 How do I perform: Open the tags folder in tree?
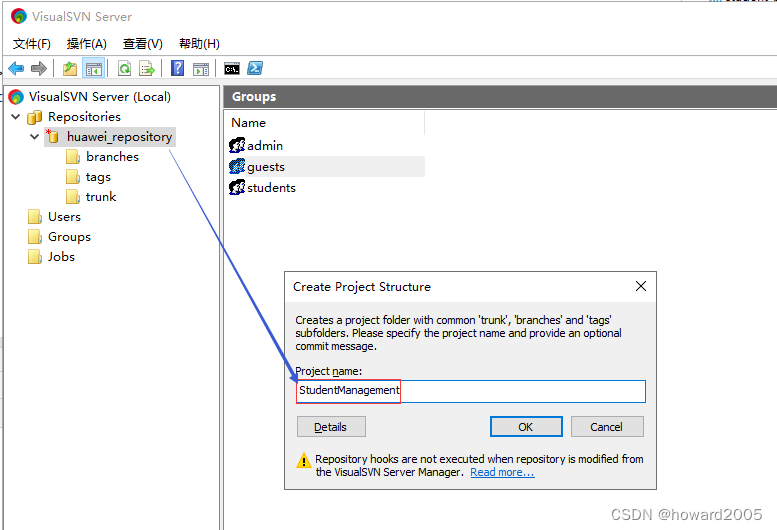98,177
